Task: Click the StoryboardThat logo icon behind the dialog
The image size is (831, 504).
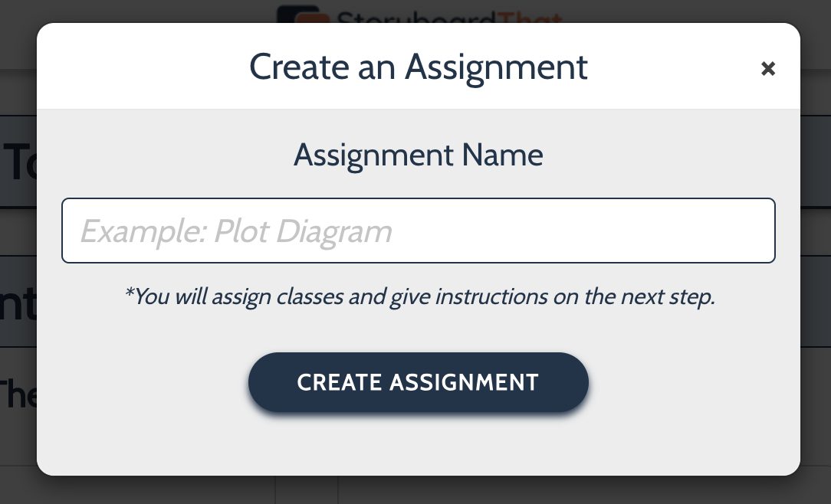Action: 301,15
